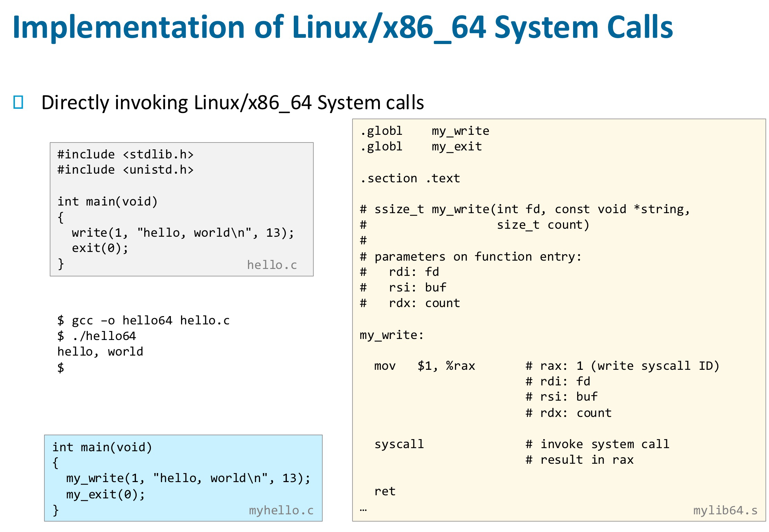
Task: Click the 'my_write:' label
Action: (392, 335)
